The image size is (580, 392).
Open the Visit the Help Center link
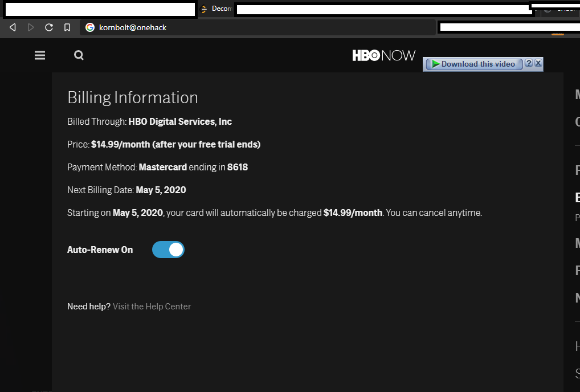(152, 307)
